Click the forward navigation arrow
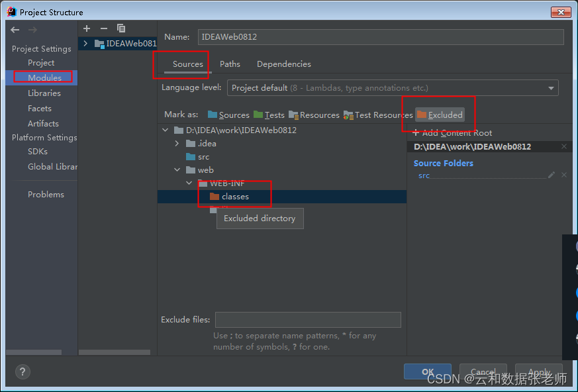 click(33, 30)
